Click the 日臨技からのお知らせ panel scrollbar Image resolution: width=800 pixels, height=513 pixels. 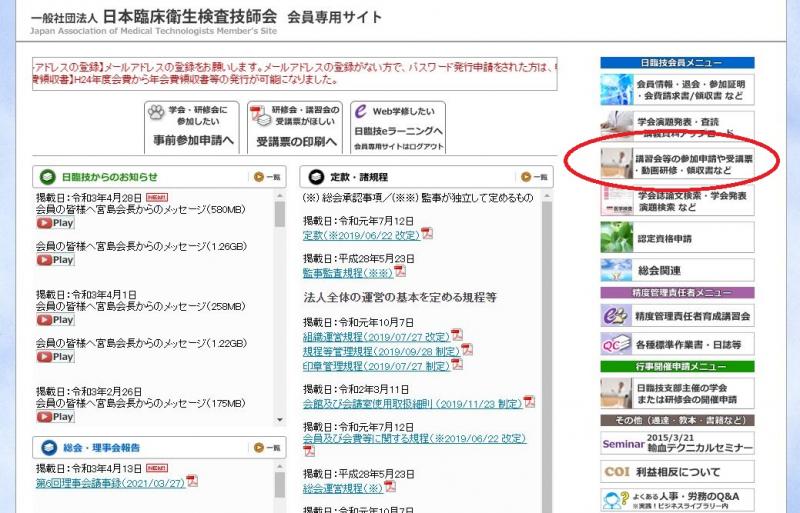(x=279, y=300)
